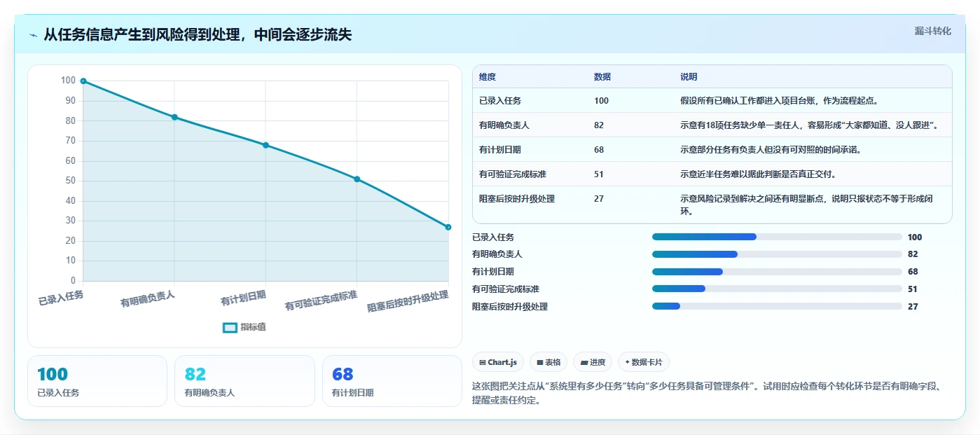The image size is (980, 435).
Task: Click the 有计划日期 table row cell
Action: click(500, 150)
